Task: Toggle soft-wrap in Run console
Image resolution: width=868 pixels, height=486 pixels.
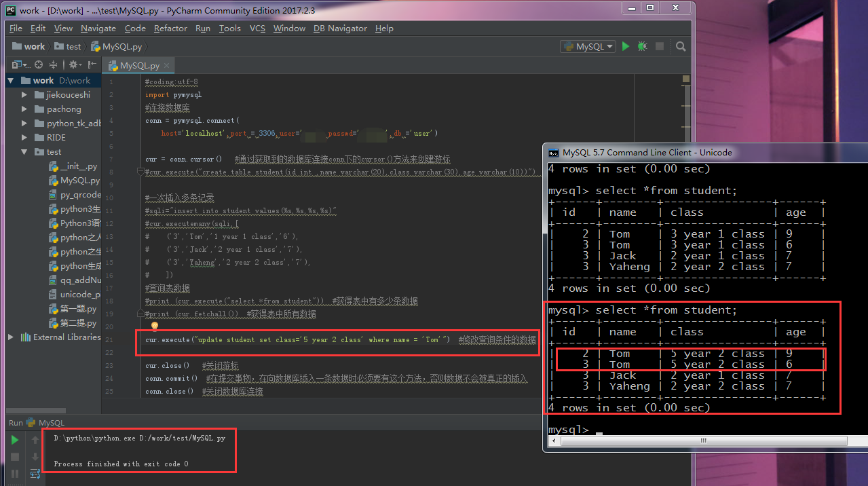Action: pos(35,474)
